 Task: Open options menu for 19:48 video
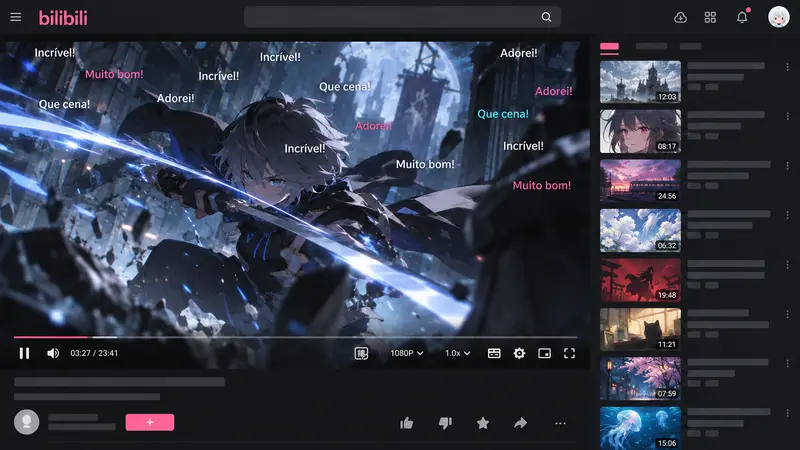(x=787, y=265)
